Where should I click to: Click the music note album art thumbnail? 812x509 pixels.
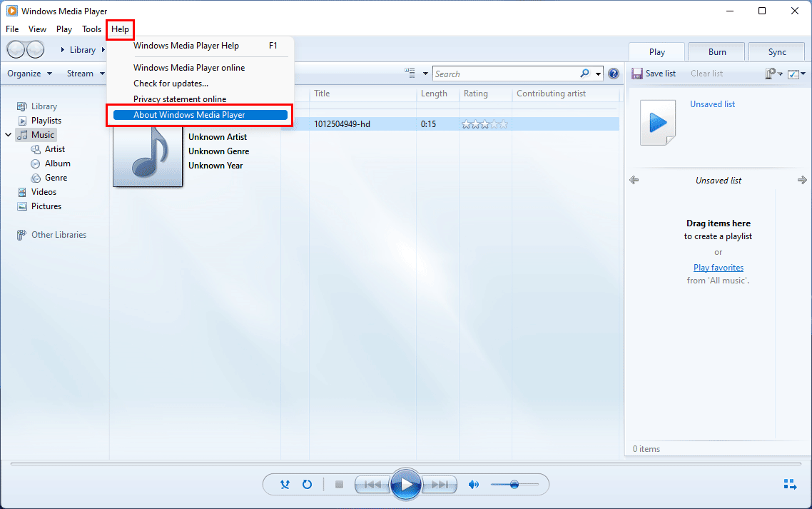(x=148, y=156)
